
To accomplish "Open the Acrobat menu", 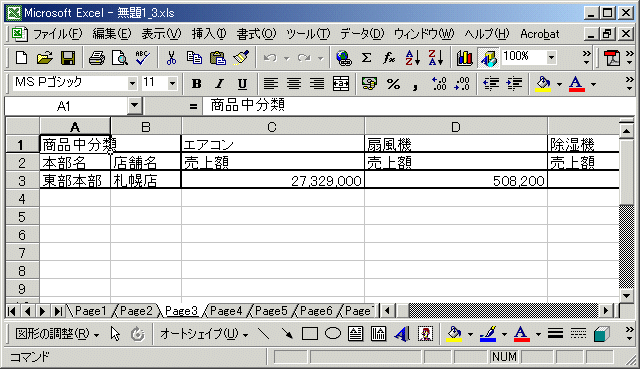I will [540, 34].
